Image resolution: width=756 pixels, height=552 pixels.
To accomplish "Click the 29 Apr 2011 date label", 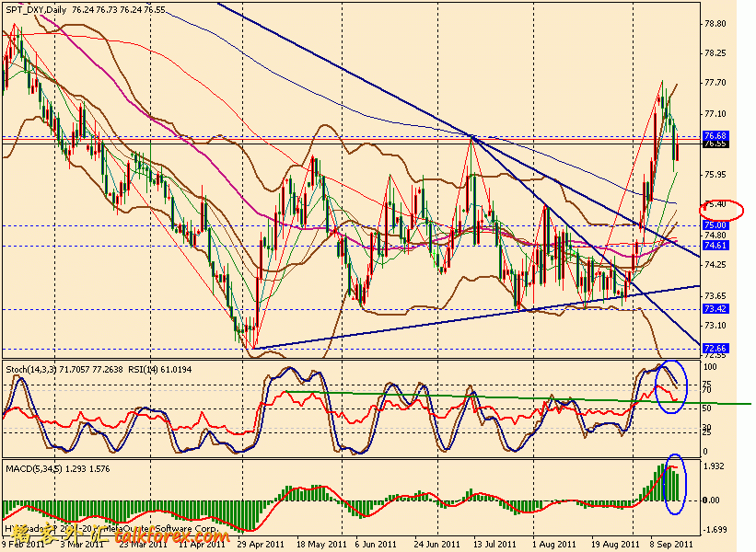I will point(261,545).
